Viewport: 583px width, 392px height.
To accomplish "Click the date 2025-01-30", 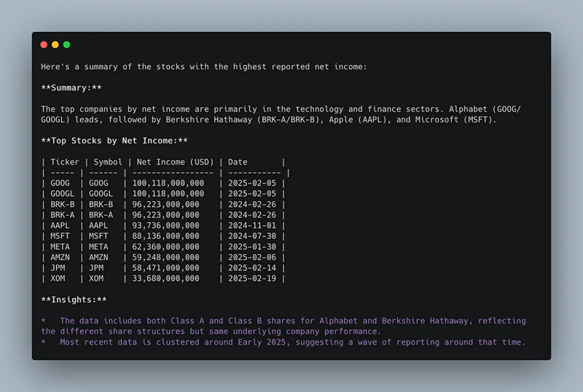I will click(252, 247).
